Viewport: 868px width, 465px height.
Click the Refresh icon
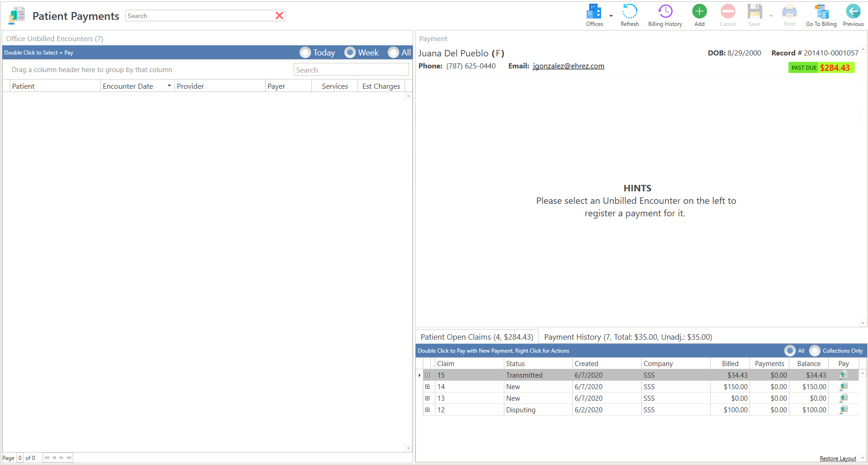(x=630, y=15)
